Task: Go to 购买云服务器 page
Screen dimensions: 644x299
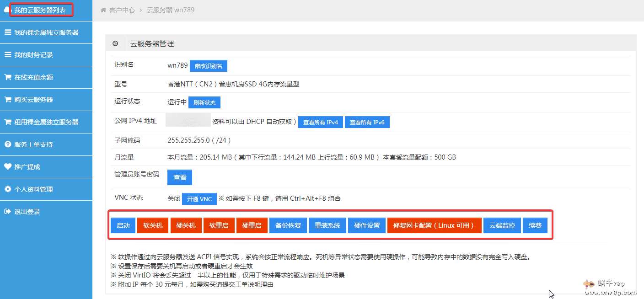Action: 33,100
